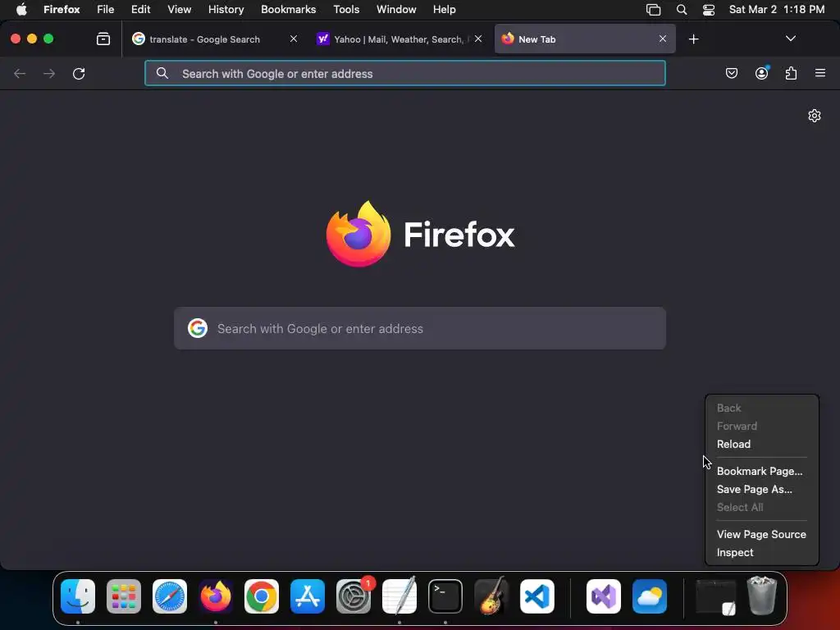This screenshot has height=630, width=840.
Task: Open the Firefox app menu
Action: tap(62, 9)
